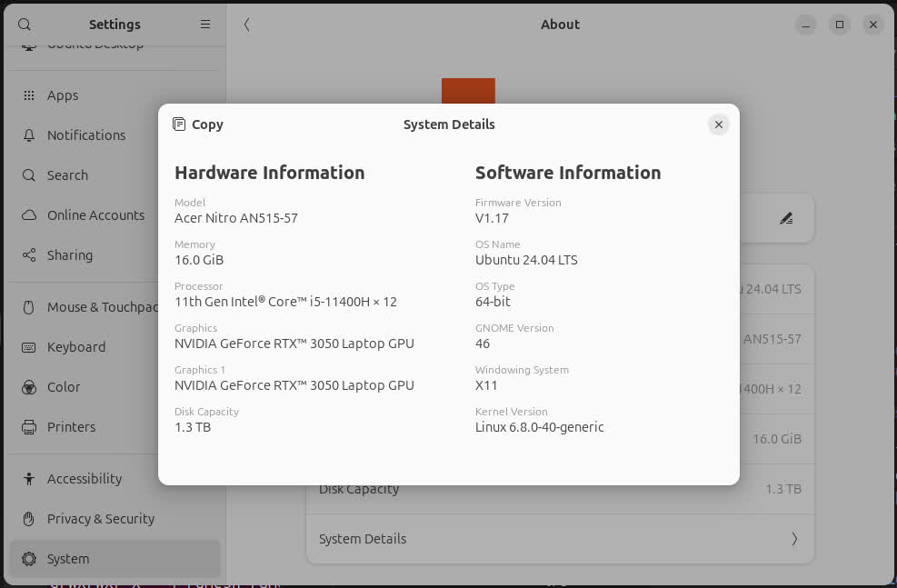Click the Keyboard settings icon
This screenshot has width=897, height=588.
[27, 347]
